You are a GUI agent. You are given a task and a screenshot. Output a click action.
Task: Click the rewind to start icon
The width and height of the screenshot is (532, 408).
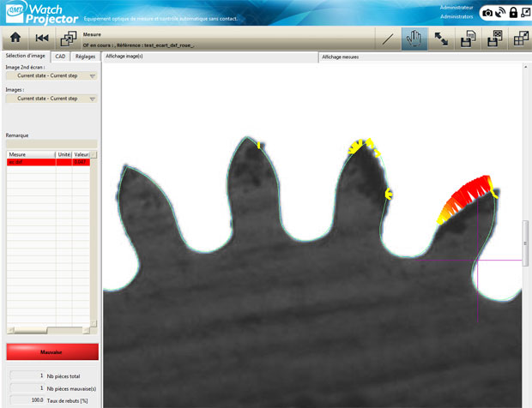tap(41, 39)
